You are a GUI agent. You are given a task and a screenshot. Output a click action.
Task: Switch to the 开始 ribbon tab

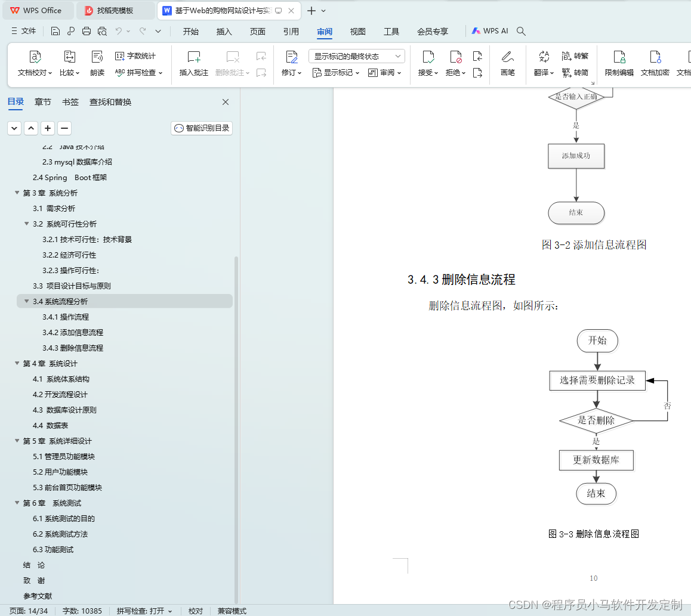point(191,31)
